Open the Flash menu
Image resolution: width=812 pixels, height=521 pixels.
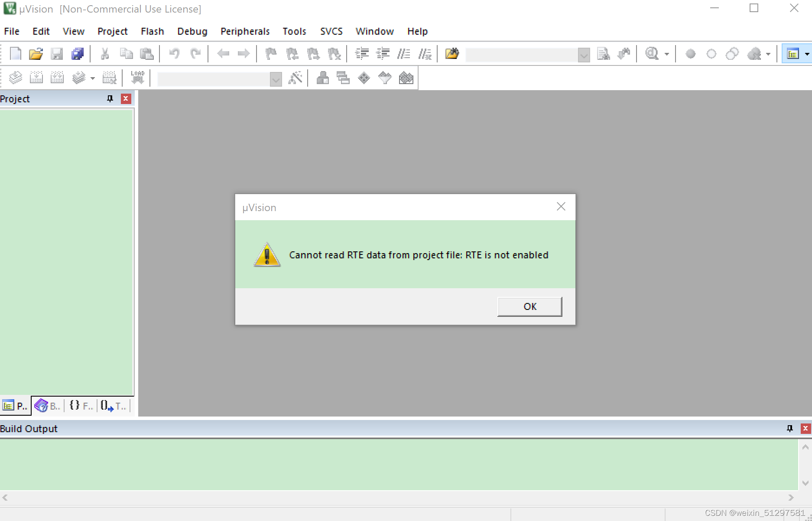(153, 31)
